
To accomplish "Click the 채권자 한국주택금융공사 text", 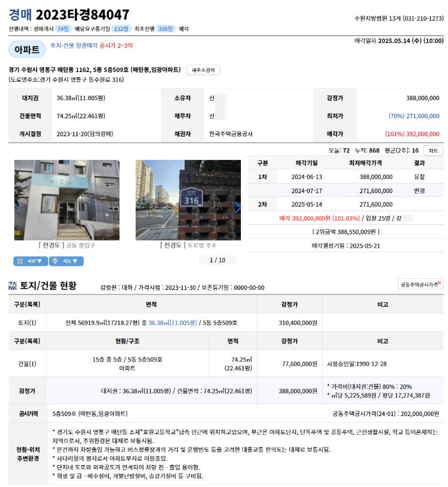I will pyautogui.click(x=231, y=134).
